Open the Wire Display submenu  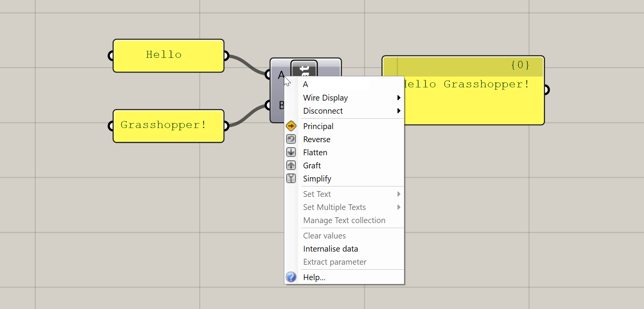tap(344, 98)
